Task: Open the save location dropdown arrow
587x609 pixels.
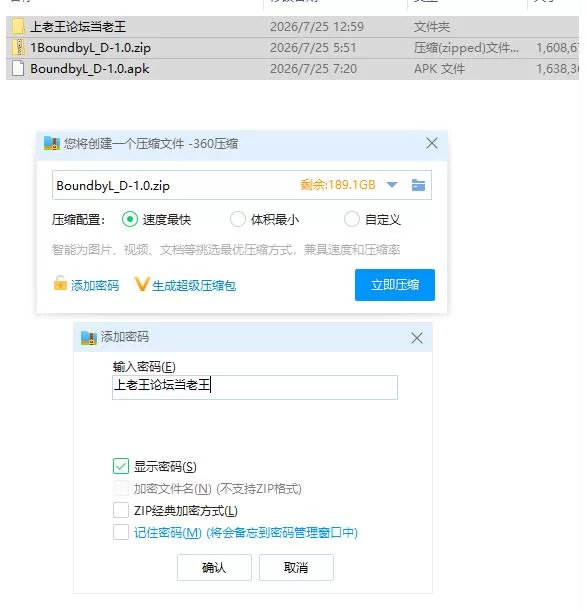Action: (x=392, y=185)
